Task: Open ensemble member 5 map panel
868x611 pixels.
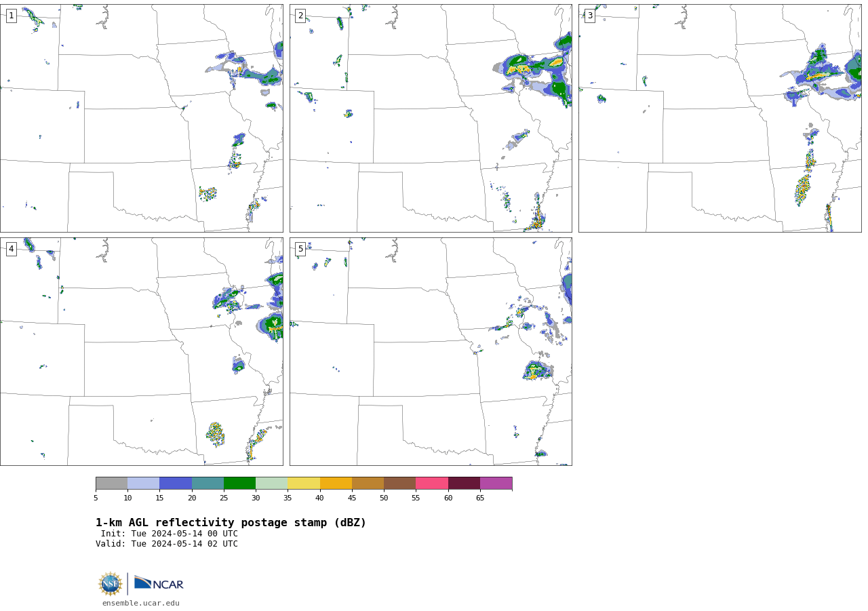Action: click(431, 351)
